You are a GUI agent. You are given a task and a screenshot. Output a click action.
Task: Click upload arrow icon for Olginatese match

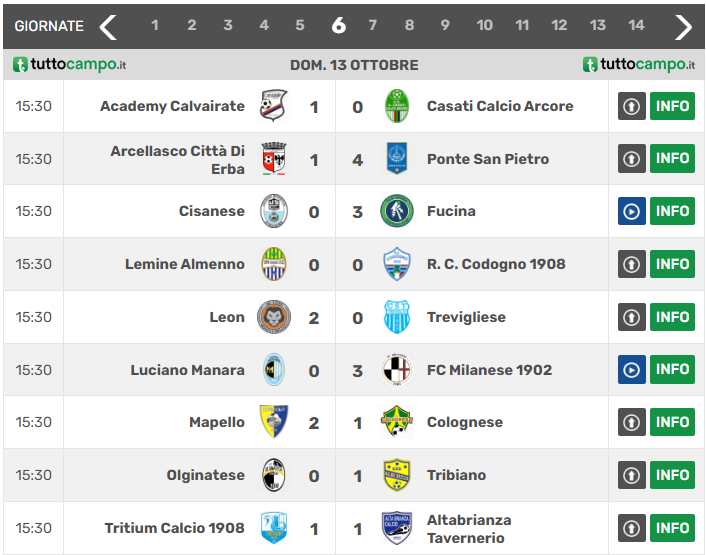point(631,475)
